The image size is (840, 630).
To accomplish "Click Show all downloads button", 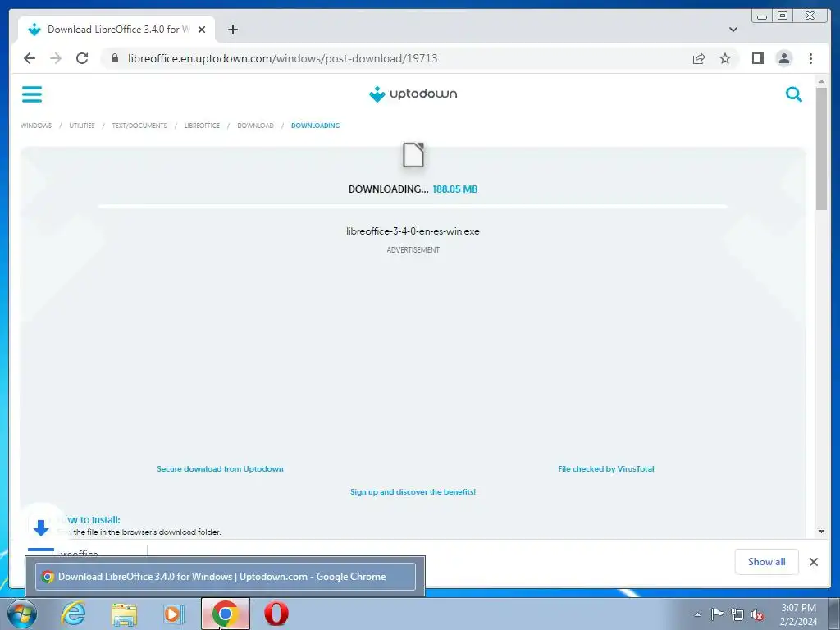I will click(766, 562).
